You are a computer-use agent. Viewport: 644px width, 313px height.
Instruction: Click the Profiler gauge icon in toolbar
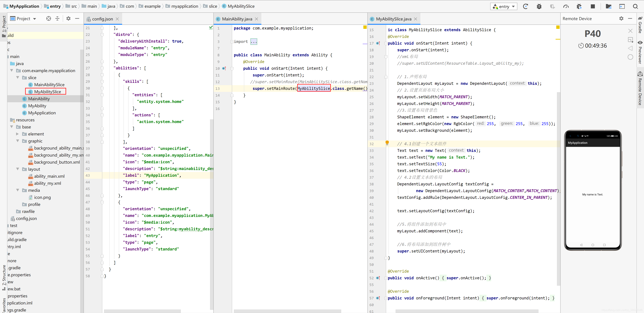tap(566, 7)
